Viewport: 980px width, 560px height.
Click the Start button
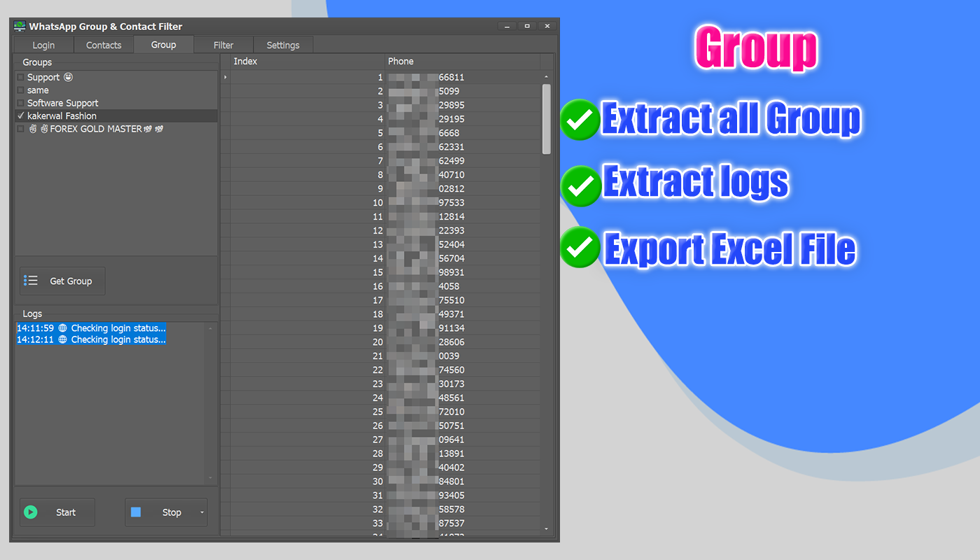(x=57, y=512)
